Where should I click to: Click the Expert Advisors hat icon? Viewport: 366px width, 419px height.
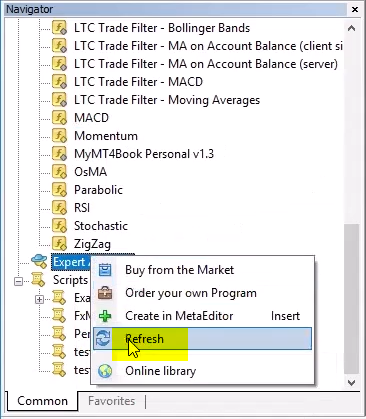click(x=39, y=262)
